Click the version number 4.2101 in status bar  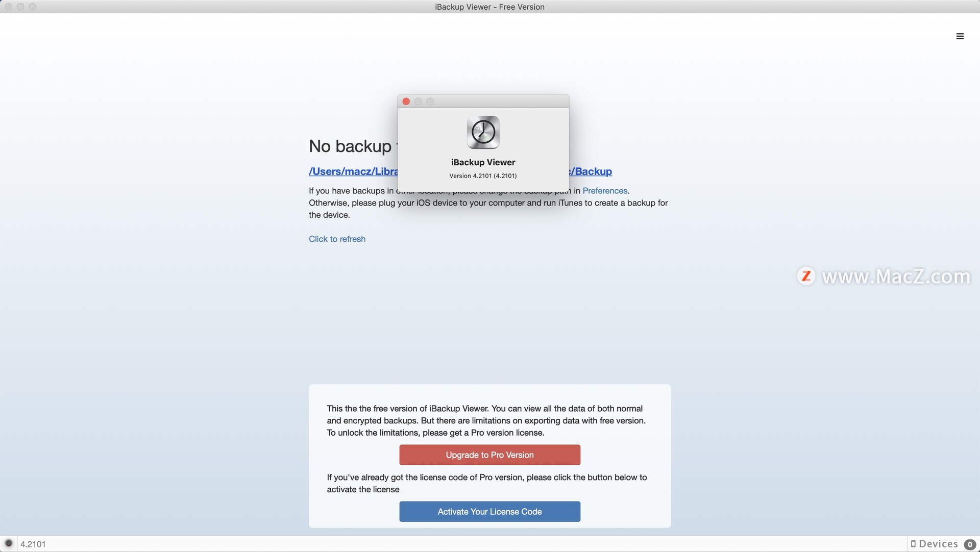pyautogui.click(x=33, y=544)
